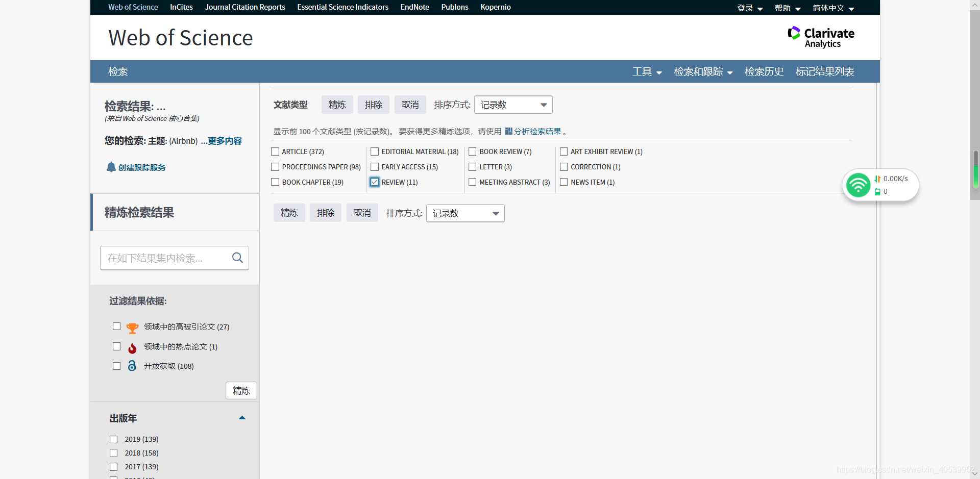Expand the 工具 menu
This screenshot has height=479, width=980.
tap(647, 71)
